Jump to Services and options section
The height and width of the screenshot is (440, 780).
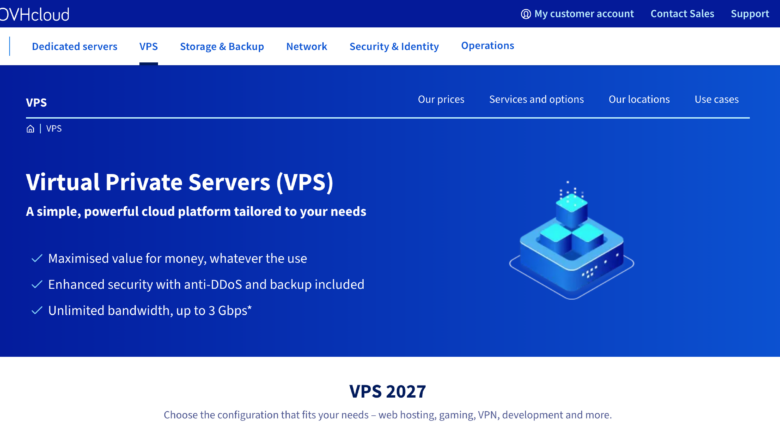click(x=536, y=99)
